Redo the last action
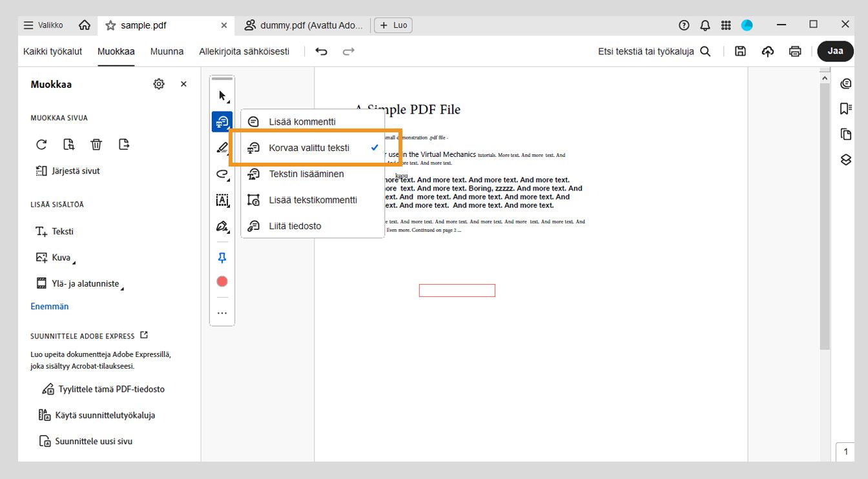 pos(349,52)
